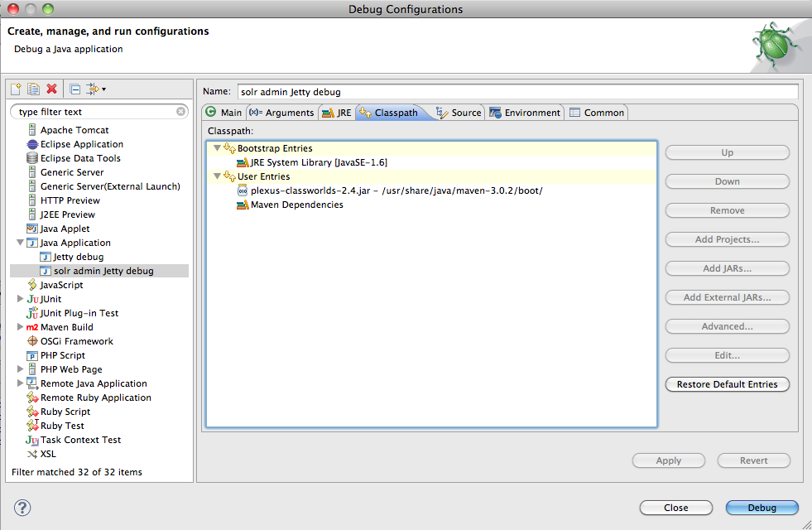Expand the Maven Build tree node
The image size is (812, 530).
click(x=20, y=327)
